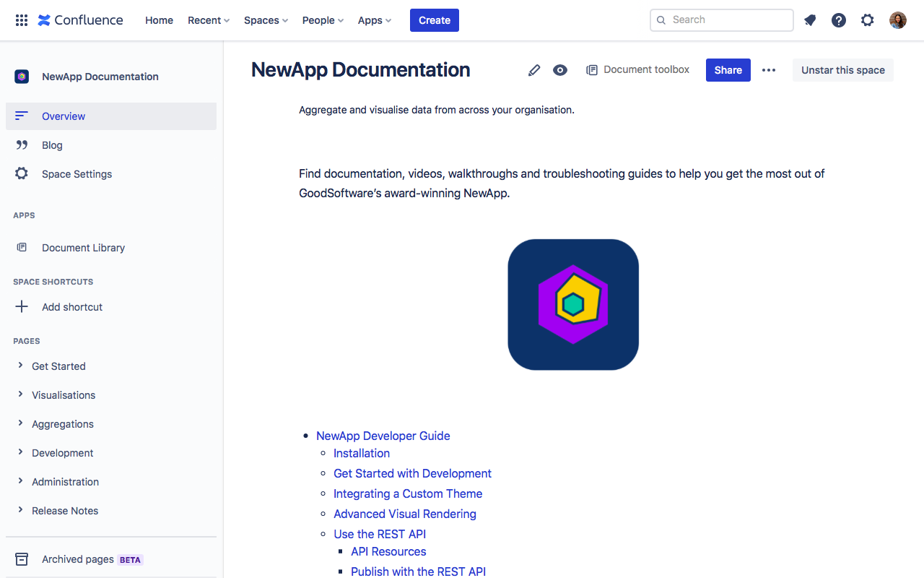Image resolution: width=924 pixels, height=578 pixels.
Task: Open the help question mark icon
Action: click(x=839, y=20)
